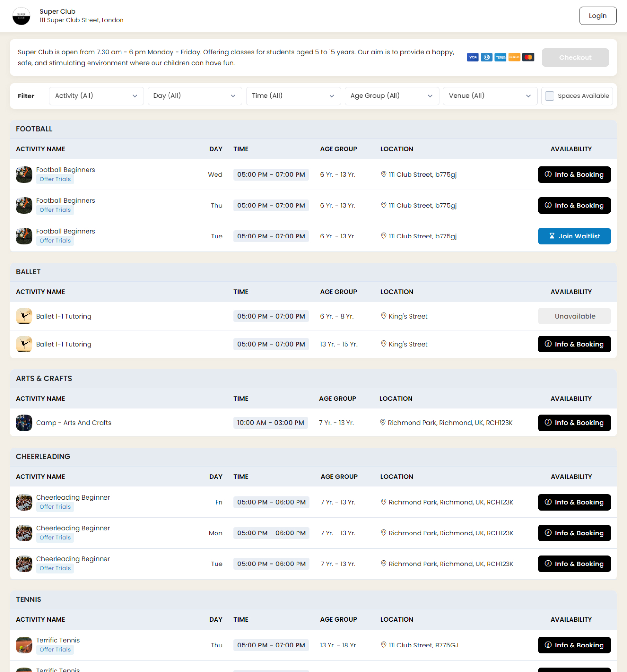Click the American Express payment icon
The width and height of the screenshot is (627, 672).
(x=501, y=57)
